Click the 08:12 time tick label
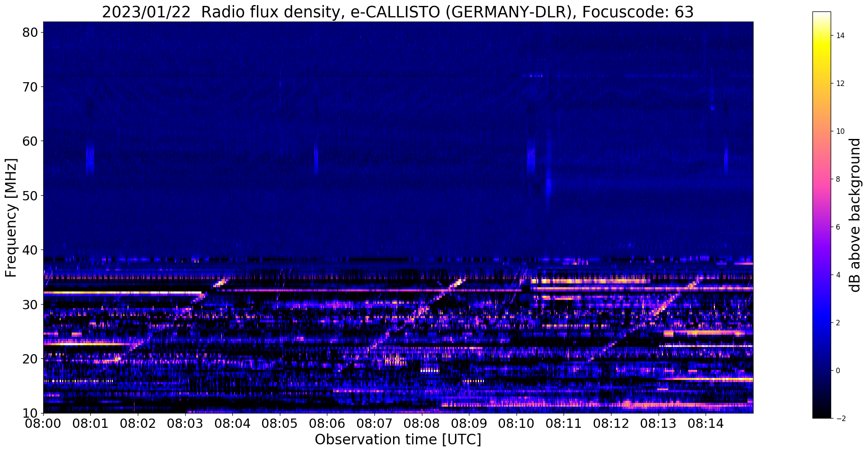The image size is (868, 452). pos(611,423)
